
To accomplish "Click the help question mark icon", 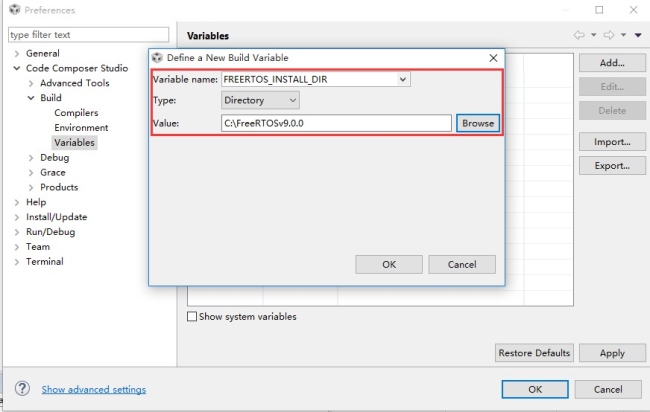I will (x=22, y=389).
